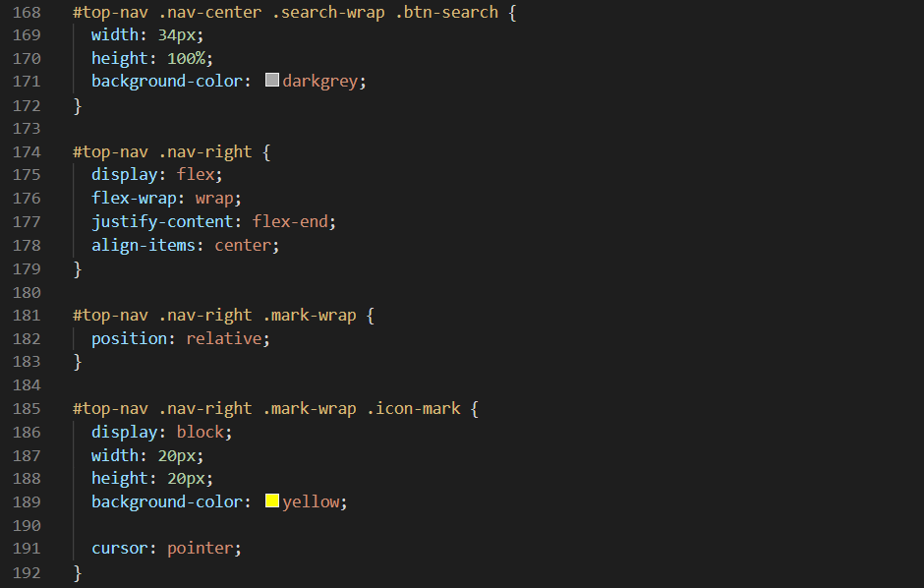Click the flex value of display
The image size is (924, 588).
click(x=196, y=174)
